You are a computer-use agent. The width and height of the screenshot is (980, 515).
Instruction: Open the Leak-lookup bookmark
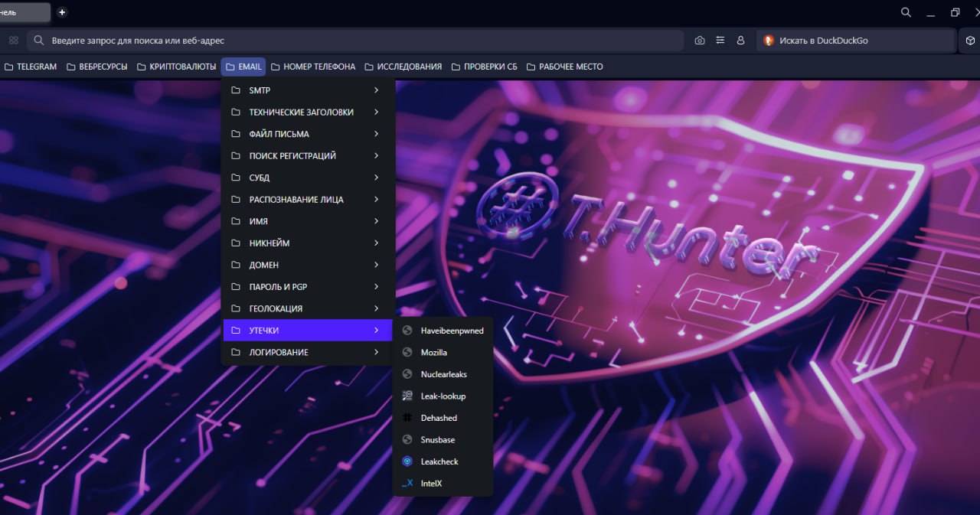click(x=443, y=396)
